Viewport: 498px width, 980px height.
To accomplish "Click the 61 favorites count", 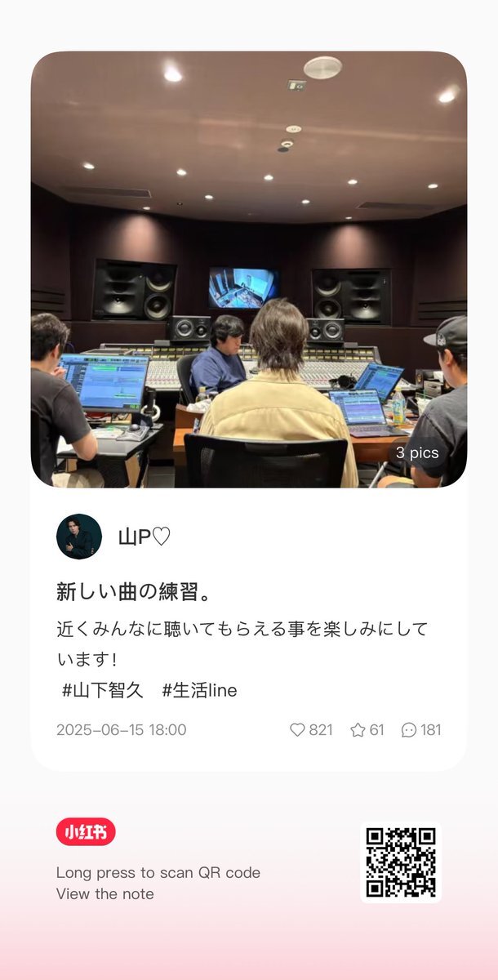I will click(376, 730).
